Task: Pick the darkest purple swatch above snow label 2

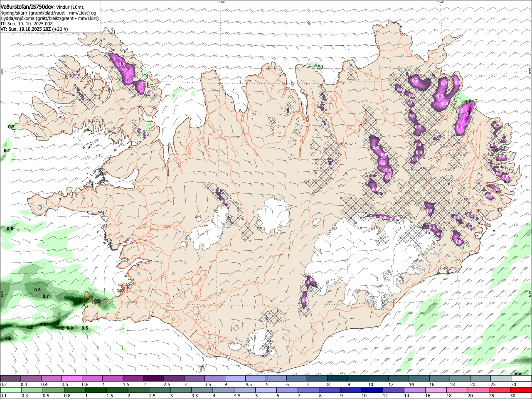Action: tap(153, 379)
